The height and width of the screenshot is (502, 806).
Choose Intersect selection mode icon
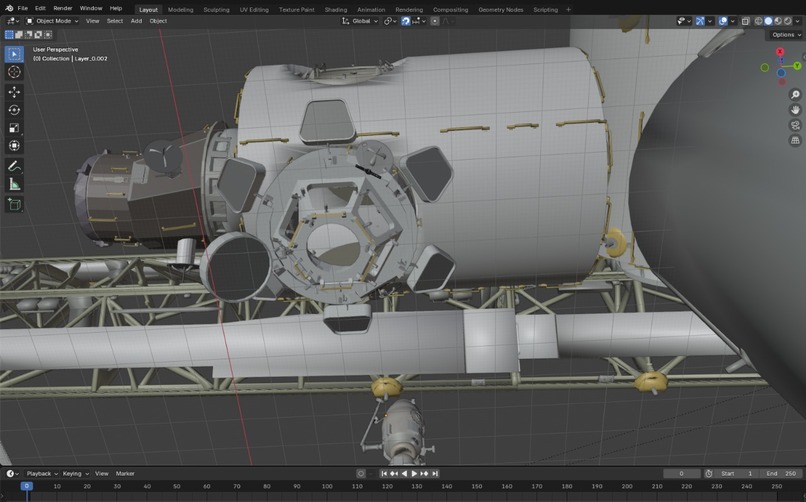pyautogui.click(x=48, y=34)
